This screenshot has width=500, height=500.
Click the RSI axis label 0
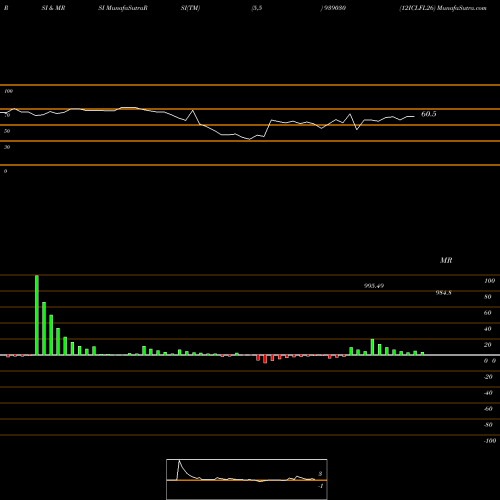(x=5, y=171)
